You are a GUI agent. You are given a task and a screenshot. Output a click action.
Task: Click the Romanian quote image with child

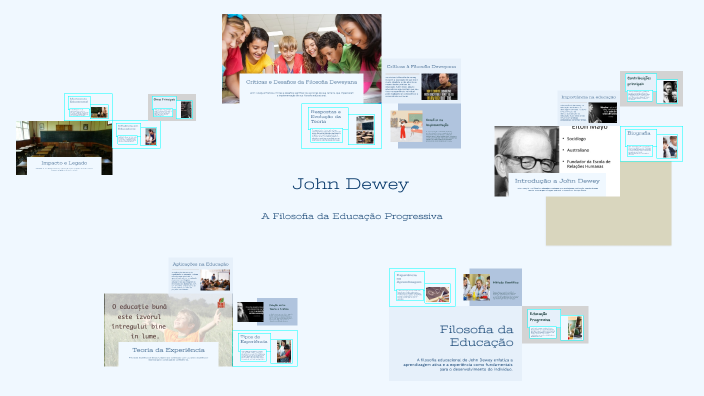[x=168, y=319]
